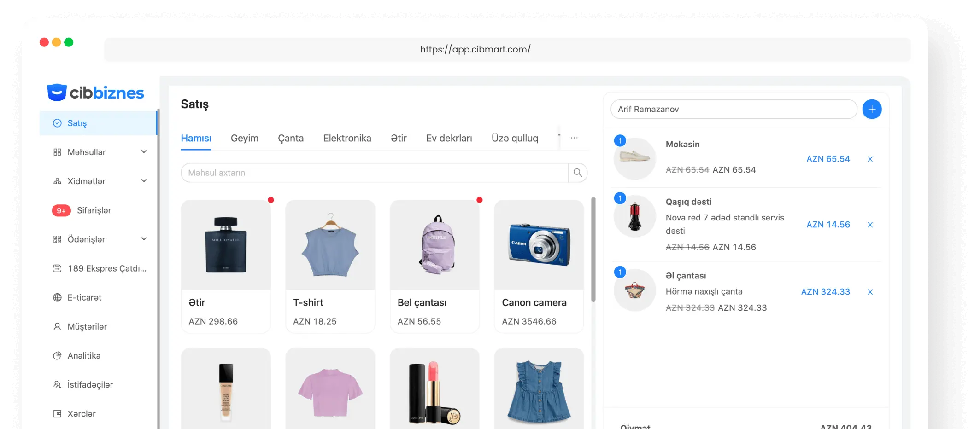Open Xərclər in the sidebar
980x429 pixels.
(x=81, y=413)
